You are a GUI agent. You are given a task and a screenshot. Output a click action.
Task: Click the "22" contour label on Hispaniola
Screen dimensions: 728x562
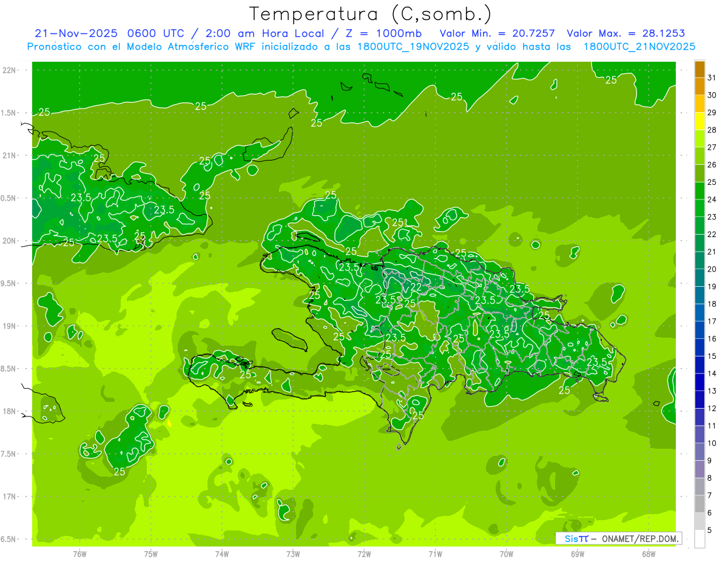tap(416, 287)
